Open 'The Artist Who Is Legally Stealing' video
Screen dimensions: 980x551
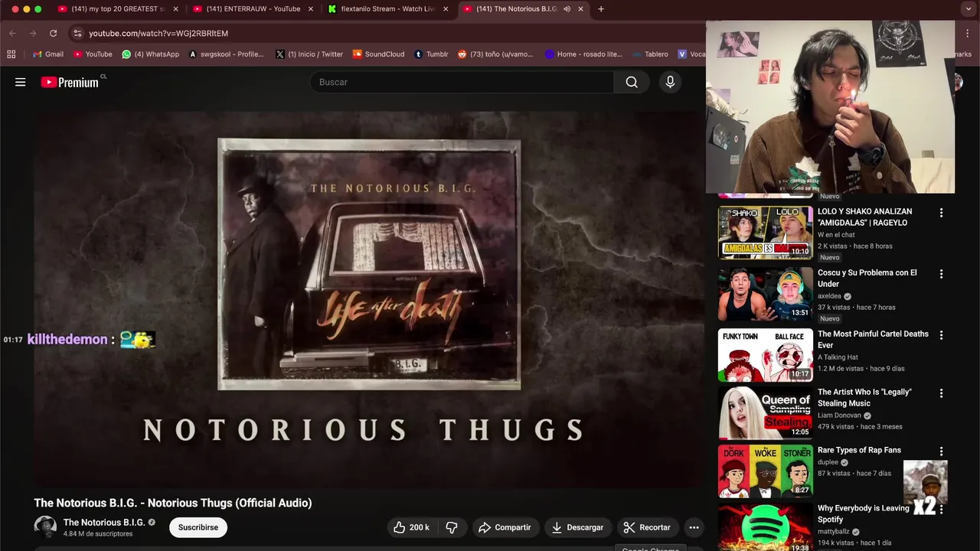point(864,397)
